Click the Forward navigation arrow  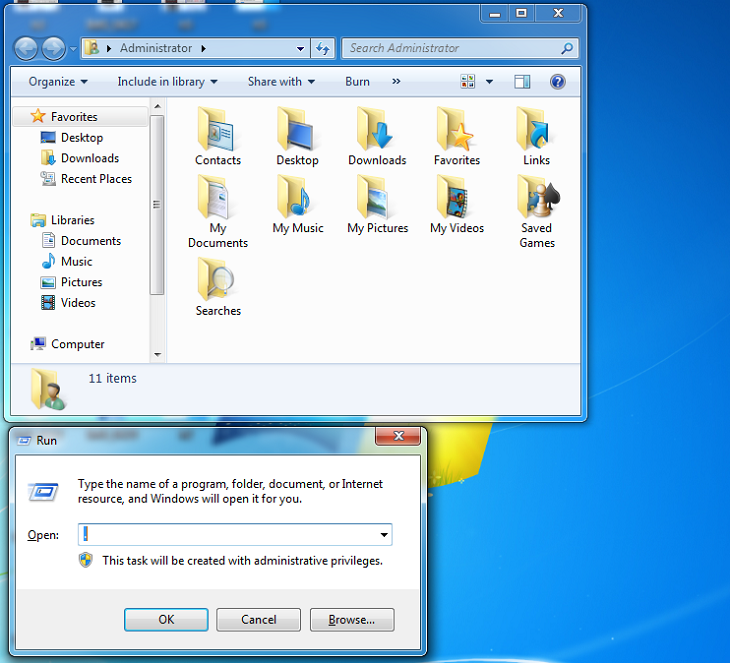pos(54,48)
